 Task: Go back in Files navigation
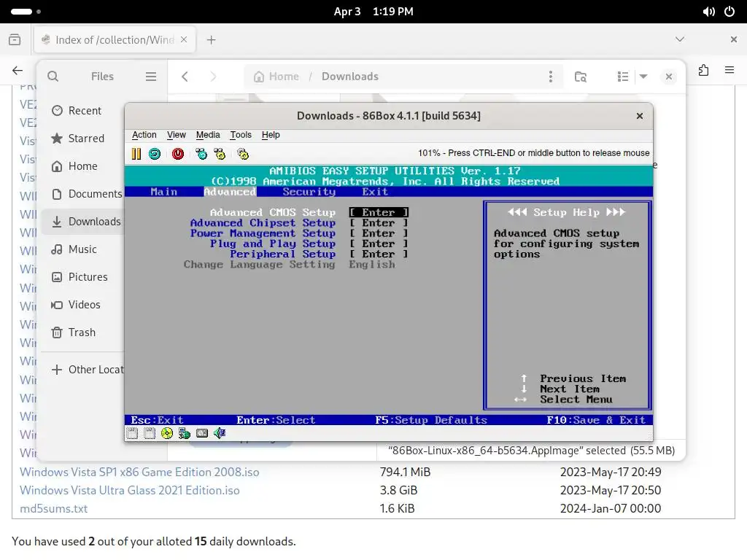click(185, 76)
